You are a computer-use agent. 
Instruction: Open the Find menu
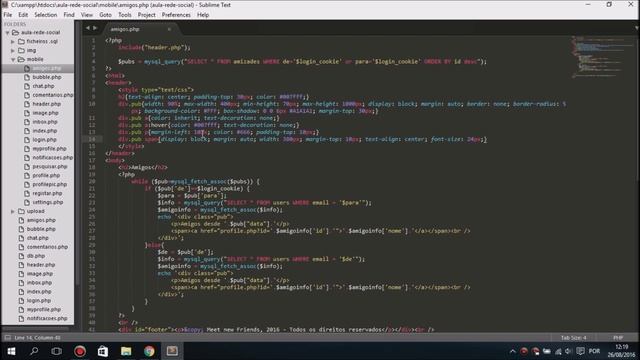(x=69, y=15)
